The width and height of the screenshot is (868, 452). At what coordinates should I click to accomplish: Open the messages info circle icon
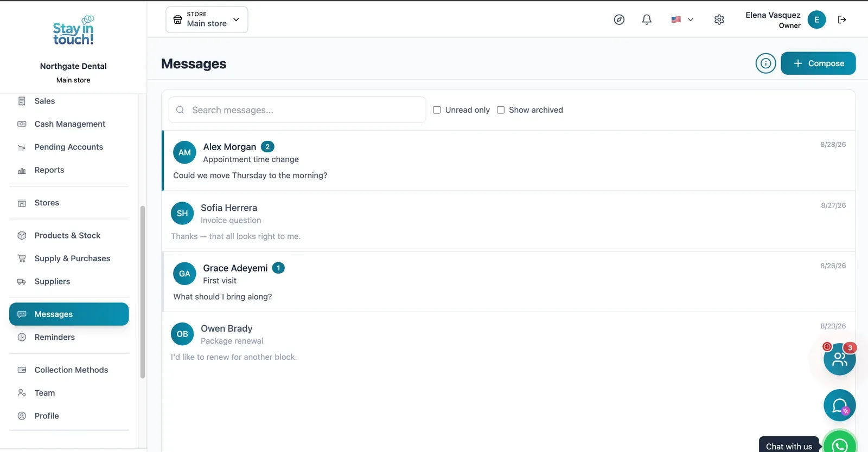point(765,63)
